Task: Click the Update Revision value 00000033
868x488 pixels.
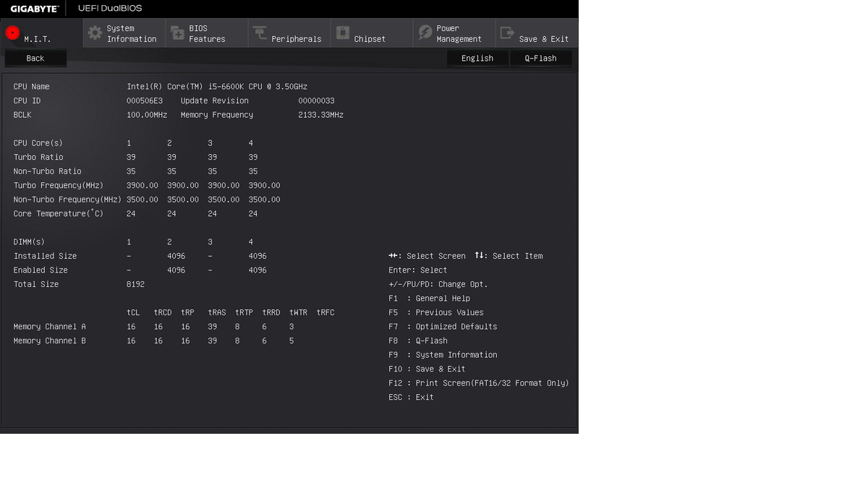Action: coord(316,100)
